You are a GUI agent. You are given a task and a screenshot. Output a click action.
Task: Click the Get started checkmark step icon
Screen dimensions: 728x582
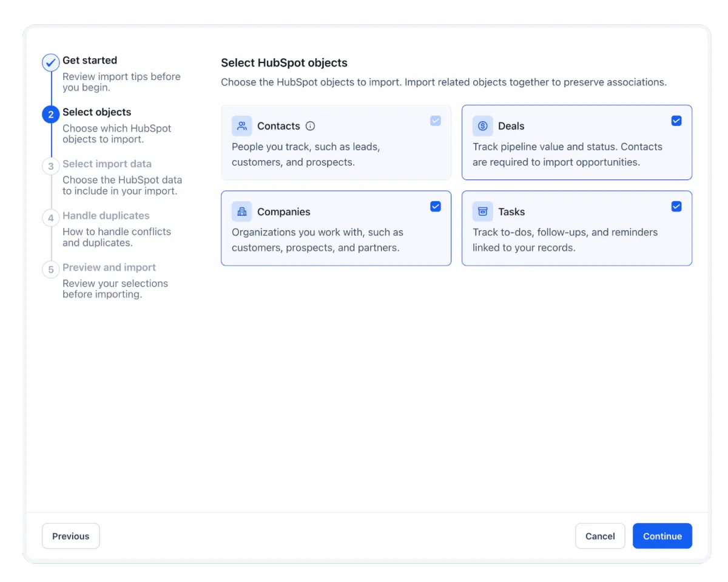[51, 62]
